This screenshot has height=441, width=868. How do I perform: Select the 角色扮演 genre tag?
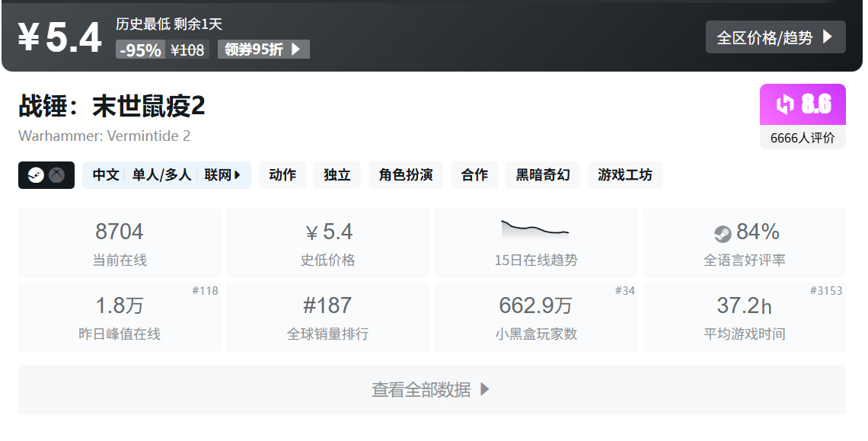coord(406,175)
